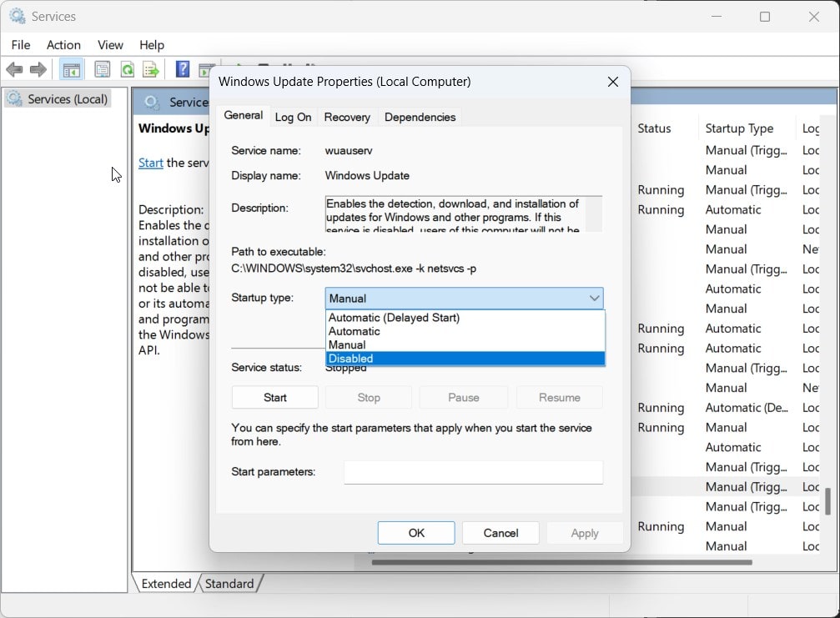
Task: Close the Windows Update Properties dialog with X
Action: click(613, 82)
